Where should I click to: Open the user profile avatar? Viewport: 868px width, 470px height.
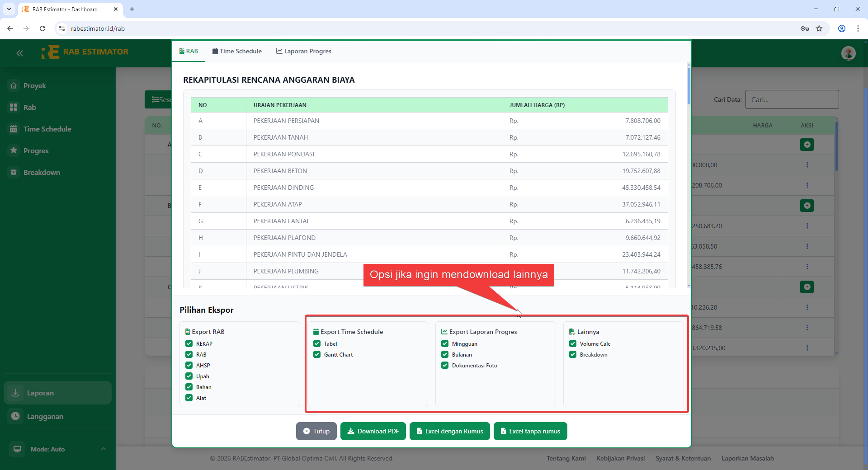click(849, 53)
